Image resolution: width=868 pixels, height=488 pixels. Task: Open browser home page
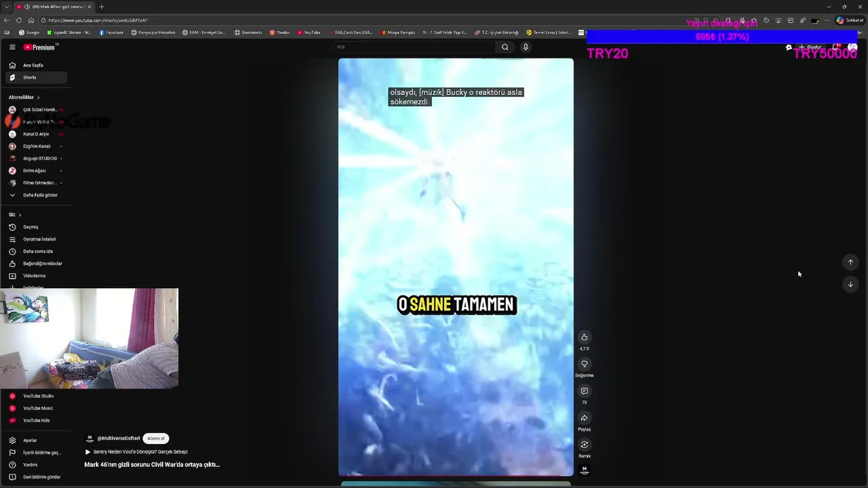(x=31, y=20)
